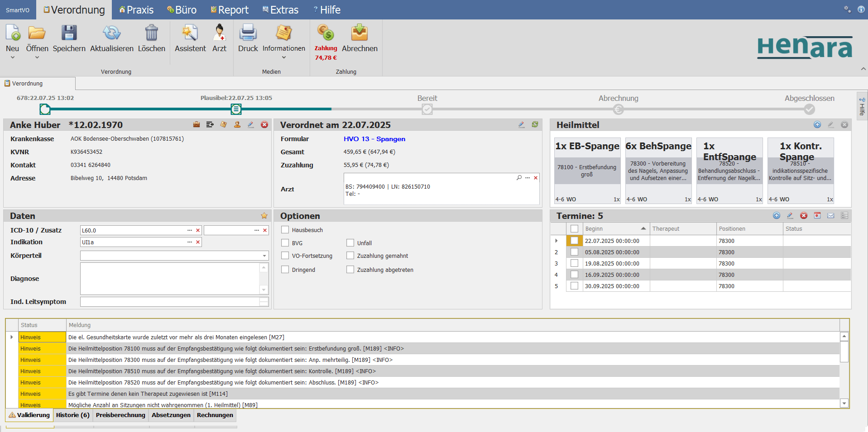Image resolution: width=868 pixels, height=432 pixels.
Task: Open the Praxis menu
Action: (136, 9)
